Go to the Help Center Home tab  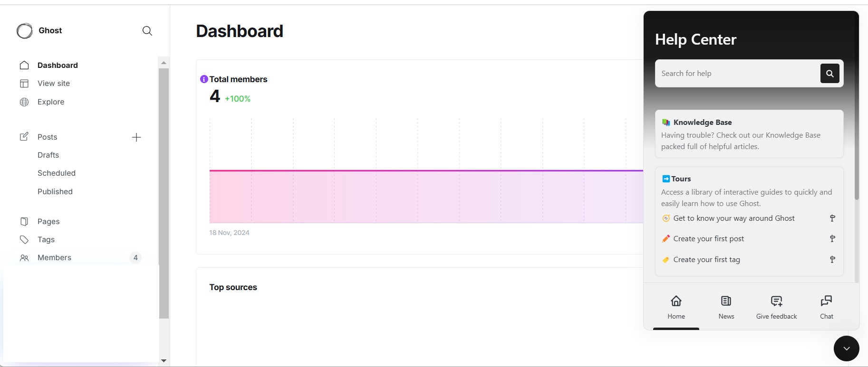[676, 307]
